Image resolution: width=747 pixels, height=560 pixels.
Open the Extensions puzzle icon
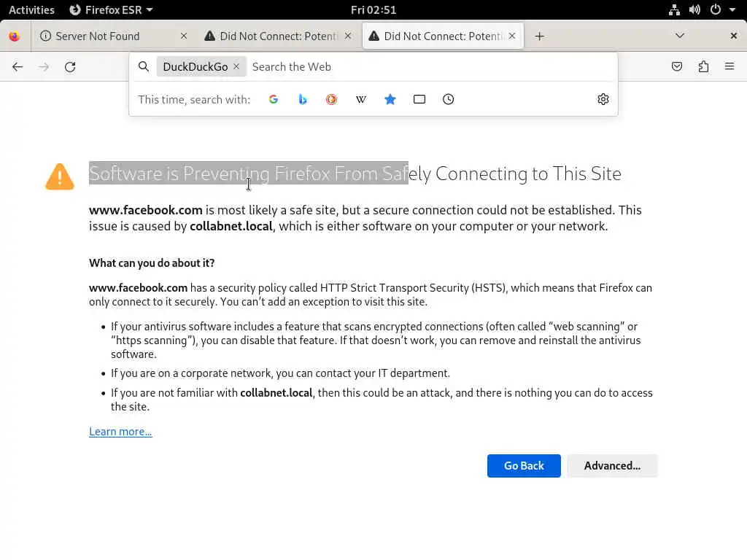(703, 66)
